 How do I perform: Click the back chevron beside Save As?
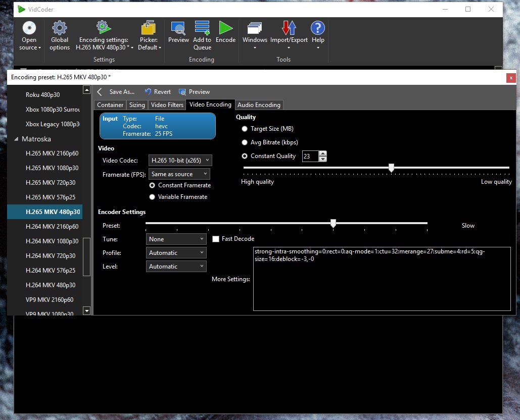point(100,92)
